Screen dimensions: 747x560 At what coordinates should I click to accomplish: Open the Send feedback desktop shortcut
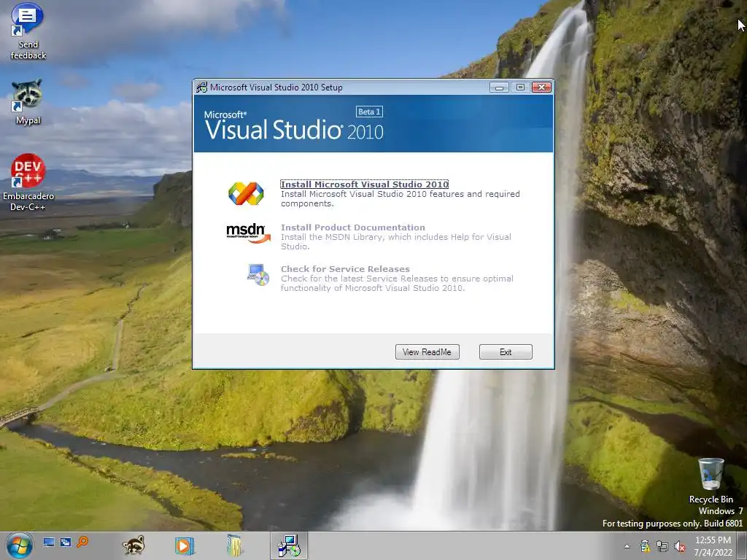(28, 31)
